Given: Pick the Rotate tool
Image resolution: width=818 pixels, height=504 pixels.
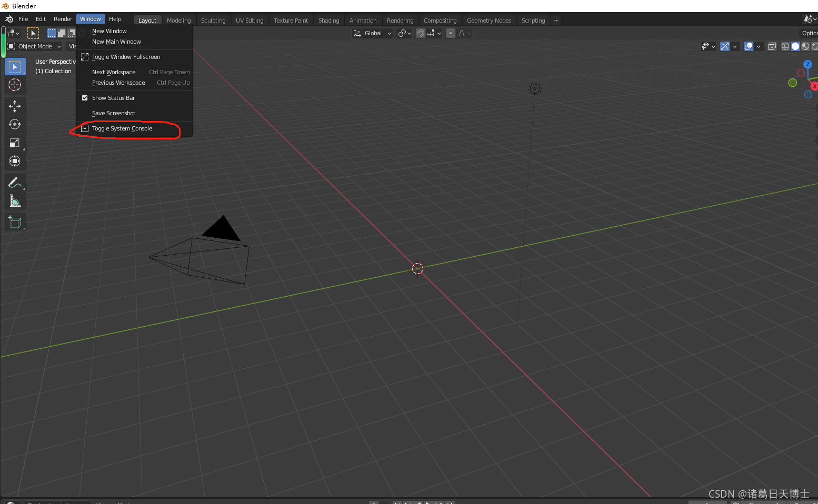Looking at the screenshot, I should click(15, 125).
